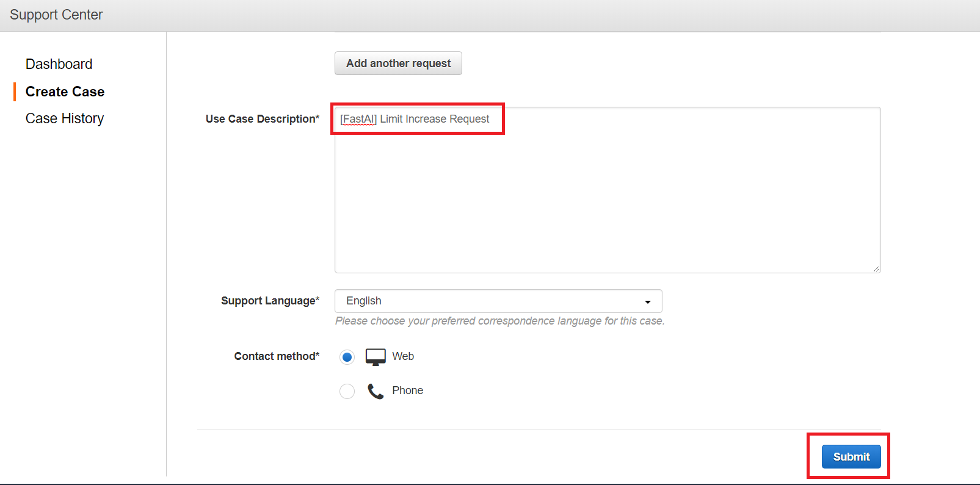The height and width of the screenshot is (485, 980).
Task: Grab the text area resize handle
Action: [x=876, y=268]
